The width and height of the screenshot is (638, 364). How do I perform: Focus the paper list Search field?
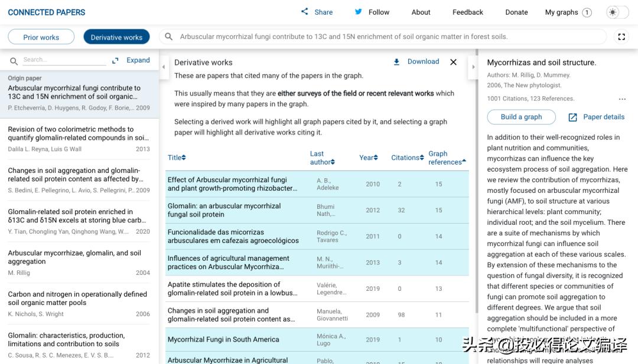point(64,60)
